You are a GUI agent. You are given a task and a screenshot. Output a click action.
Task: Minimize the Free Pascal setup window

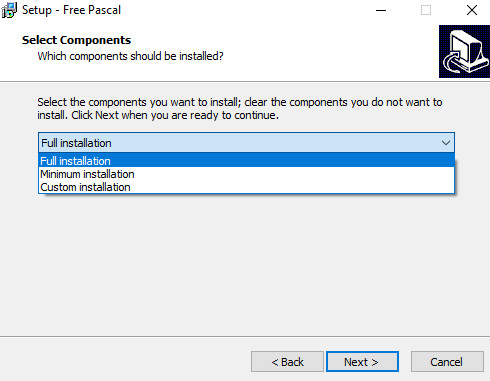[x=381, y=10]
